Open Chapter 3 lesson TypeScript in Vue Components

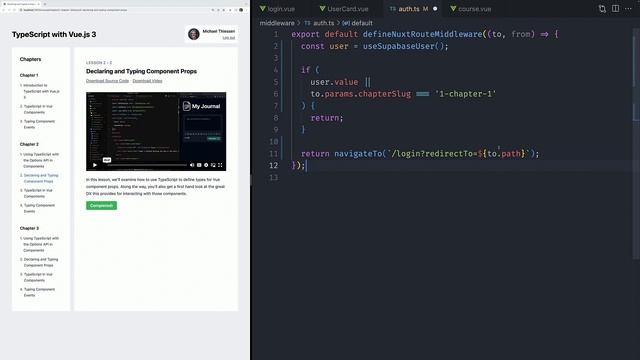[x=37, y=277]
